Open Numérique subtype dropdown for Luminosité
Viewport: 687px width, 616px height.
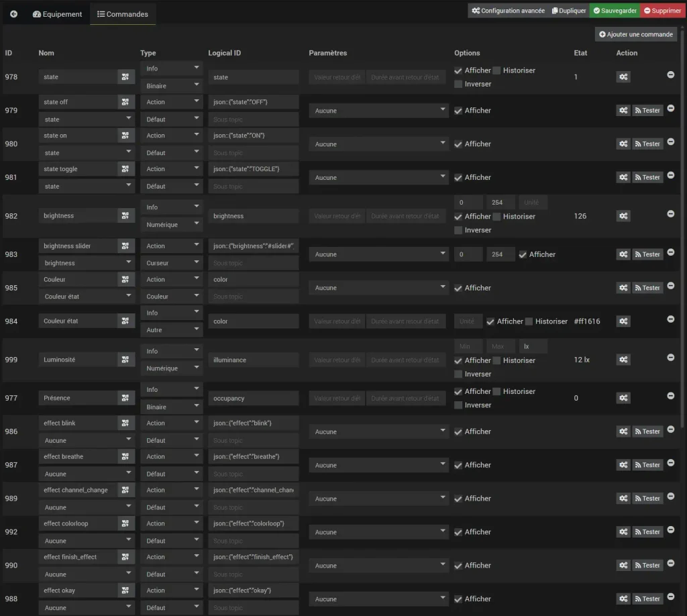point(172,368)
